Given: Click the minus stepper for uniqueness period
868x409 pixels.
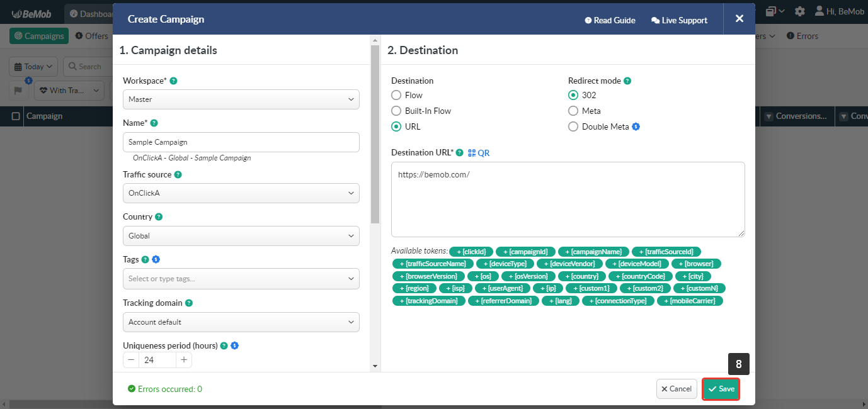Looking at the screenshot, I should point(131,360).
